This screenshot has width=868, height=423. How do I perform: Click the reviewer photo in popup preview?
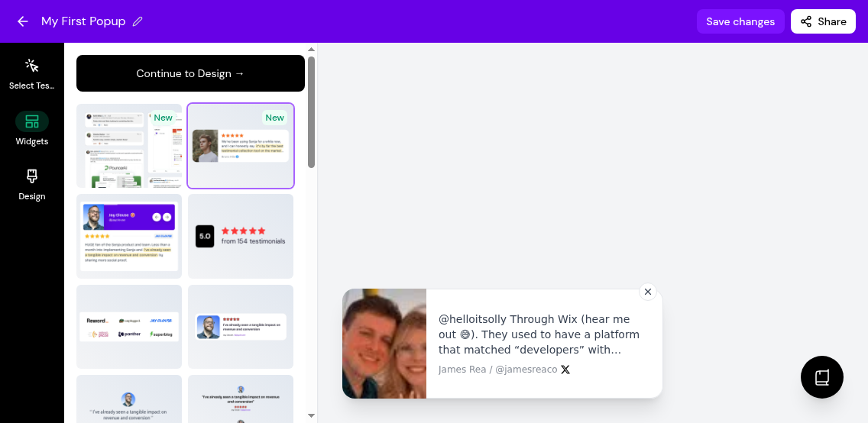384,344
